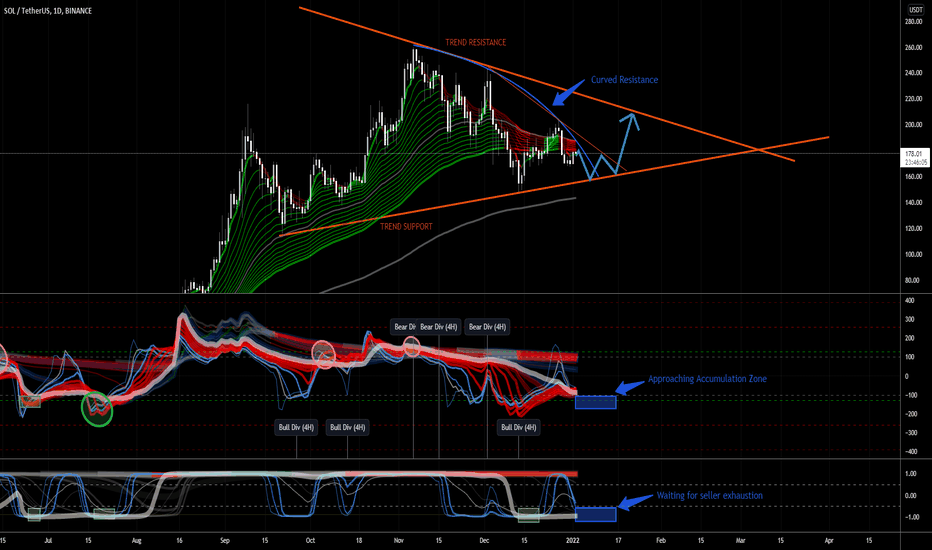
Task: Click the 0.00 lower indicator scale label
Action: pyautogui.click(x=910, y=495)
